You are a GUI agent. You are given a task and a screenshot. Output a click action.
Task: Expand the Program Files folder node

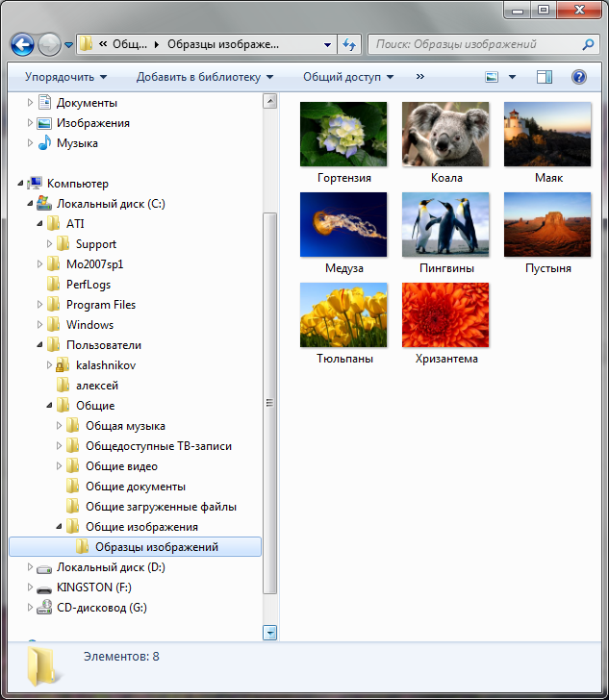39,305
